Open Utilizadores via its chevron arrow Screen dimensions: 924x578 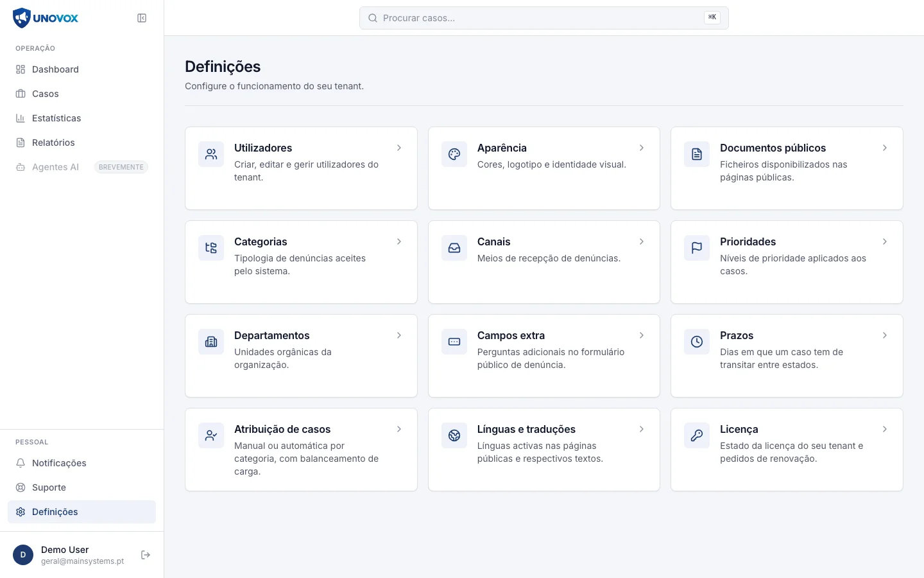399,148
